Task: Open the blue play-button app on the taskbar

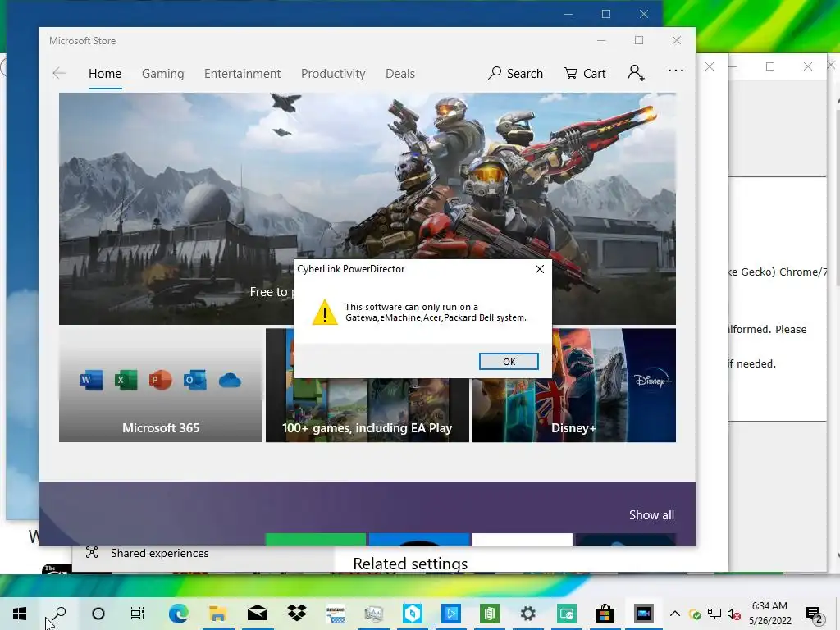Action: point(450,614)
